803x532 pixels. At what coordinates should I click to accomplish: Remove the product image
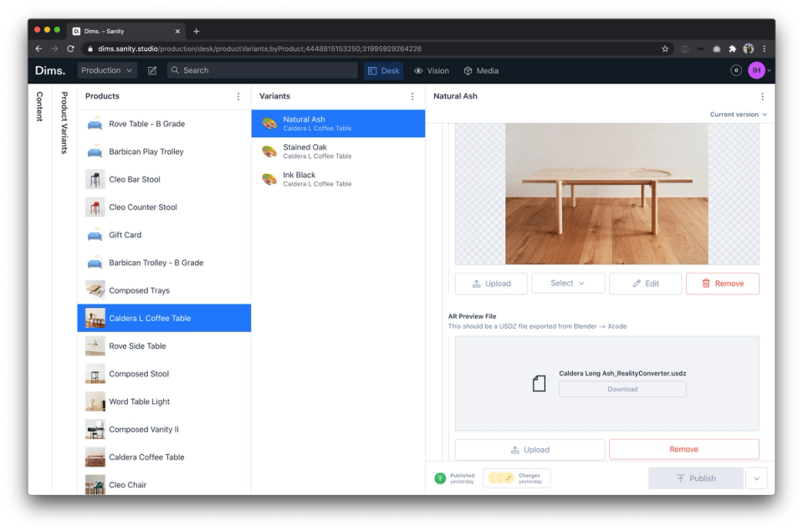point(723,284)
